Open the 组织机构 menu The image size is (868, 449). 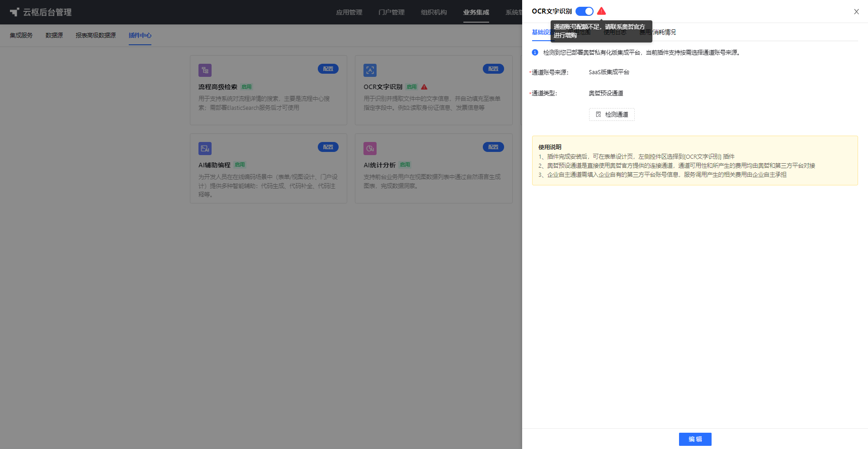[x=434, y=12]
